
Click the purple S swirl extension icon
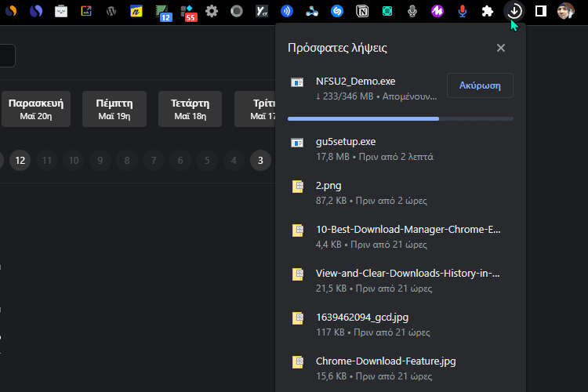tap(36, 11)
